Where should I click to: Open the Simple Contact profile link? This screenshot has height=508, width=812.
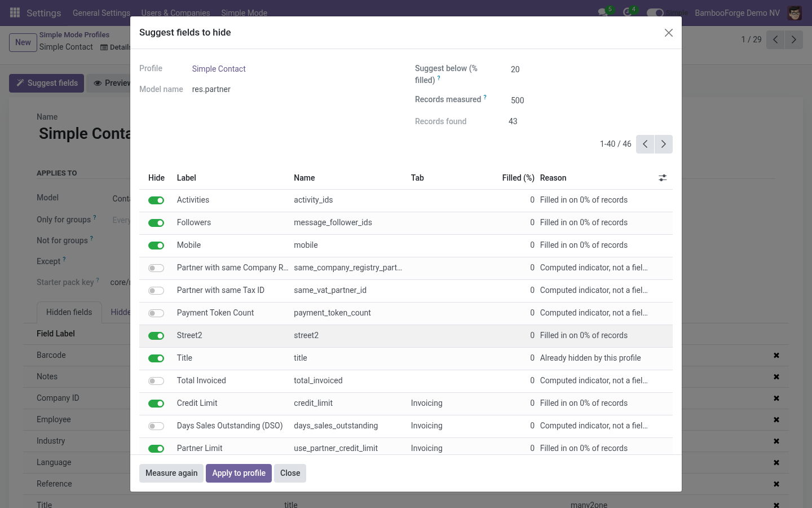tap(219, 69)
